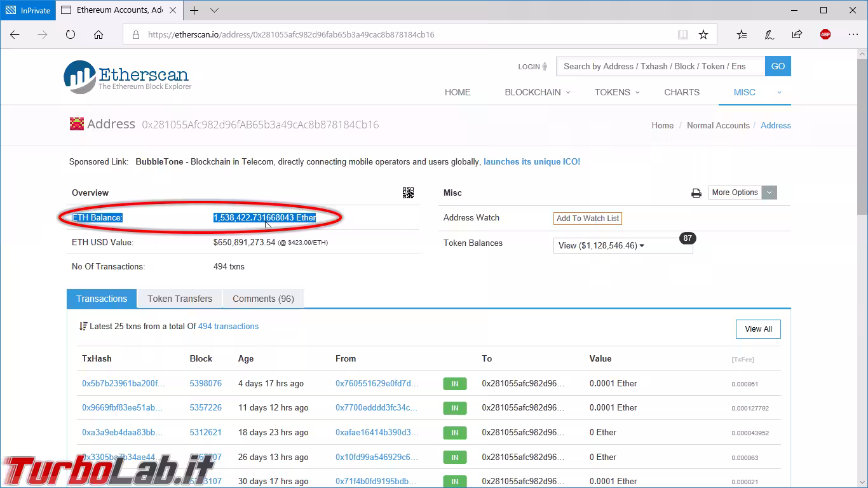Open the browser tab list chevron
This screenshot has width=868, height=488.
[x=214, y=11]
